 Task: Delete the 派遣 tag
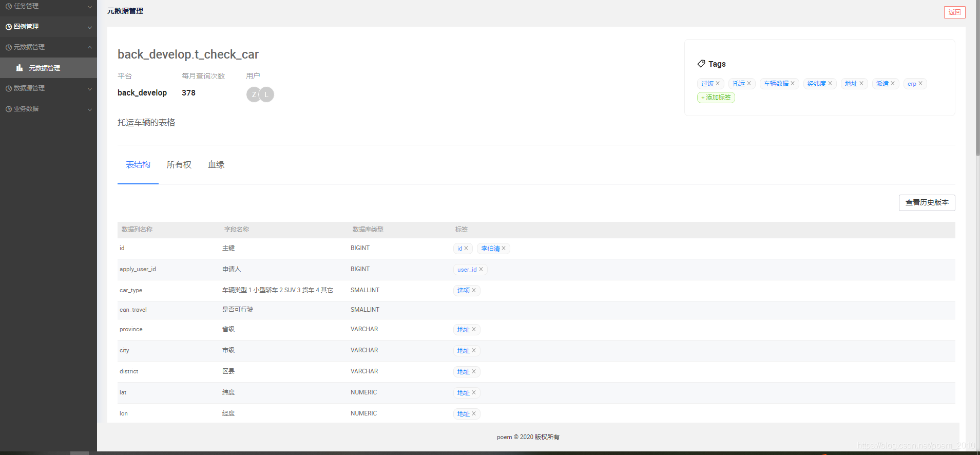click(x=893, y=84)
